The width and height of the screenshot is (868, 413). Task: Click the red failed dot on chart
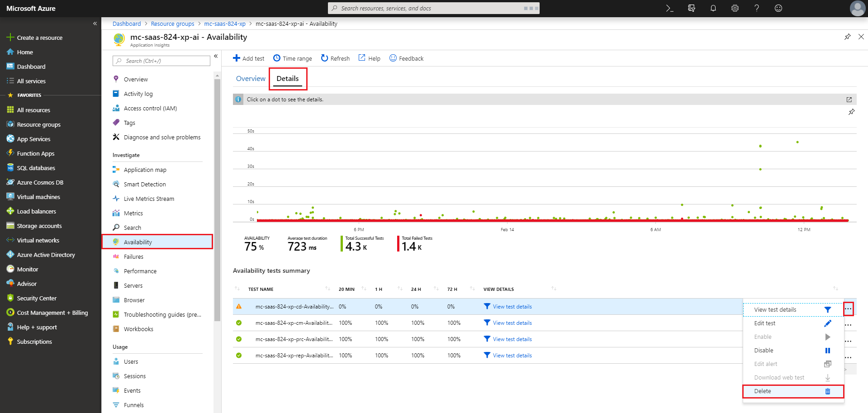(421, 215)
